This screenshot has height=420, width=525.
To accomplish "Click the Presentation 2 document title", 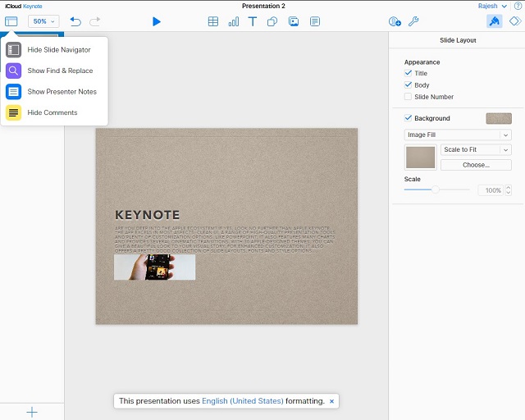I will [x=263, y=6].
